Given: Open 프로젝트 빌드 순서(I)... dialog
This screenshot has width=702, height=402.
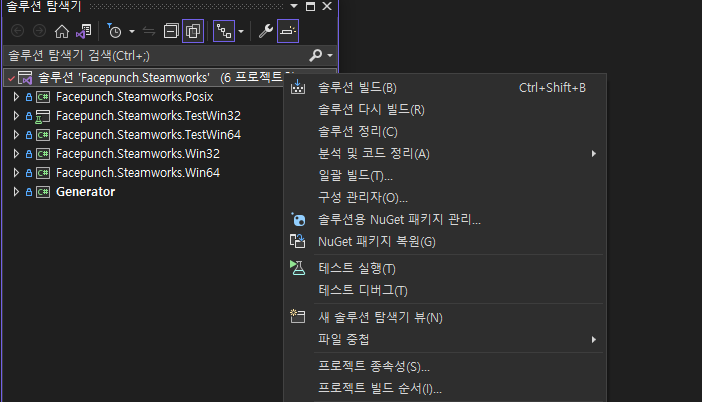Looking at the screenshot, I should [x=445, y=388].
